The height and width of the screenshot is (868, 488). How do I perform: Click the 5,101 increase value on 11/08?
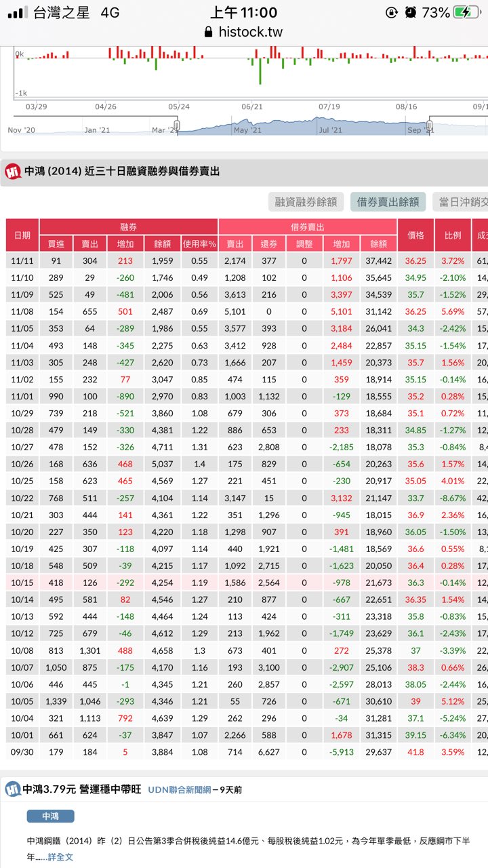[342, 311]
